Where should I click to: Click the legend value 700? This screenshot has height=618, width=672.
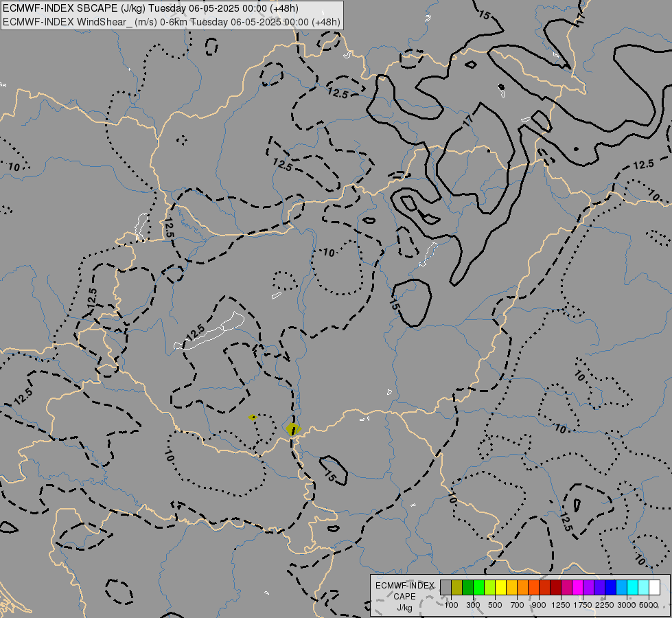518,605
